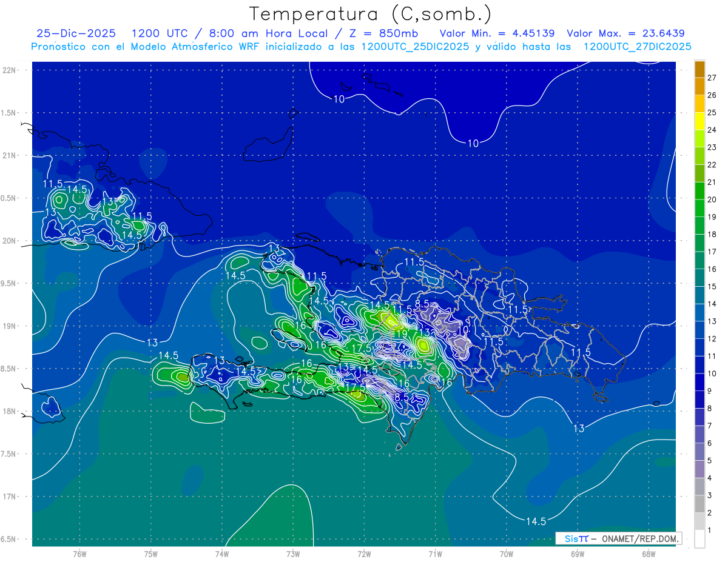
Task: Click the latitude axis label "18N"
Action: pyautogui.click(x=9, y=411)
